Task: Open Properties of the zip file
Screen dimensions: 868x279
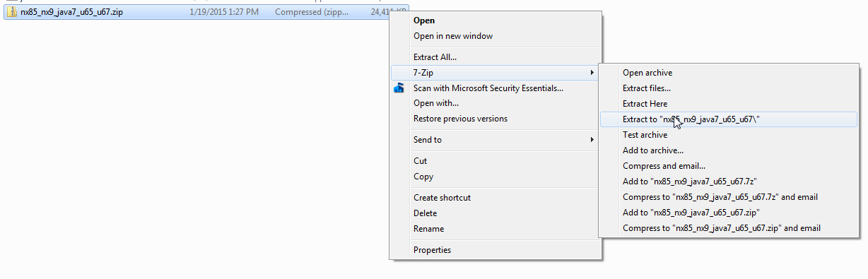Action: [x=432, y=250]
